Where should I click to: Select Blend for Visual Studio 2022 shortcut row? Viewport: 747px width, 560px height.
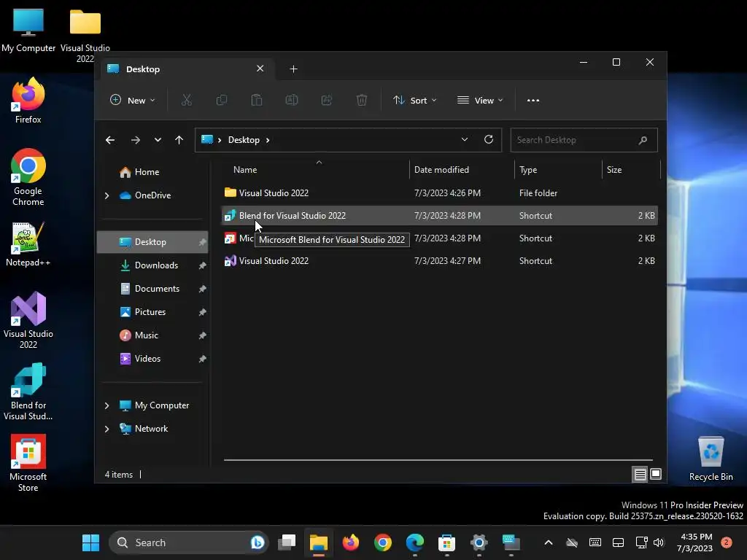click(x=440, y=216)
